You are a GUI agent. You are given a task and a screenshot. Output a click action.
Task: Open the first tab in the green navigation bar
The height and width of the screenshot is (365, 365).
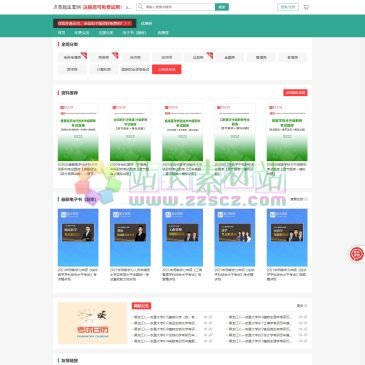(x=61, y=33)
